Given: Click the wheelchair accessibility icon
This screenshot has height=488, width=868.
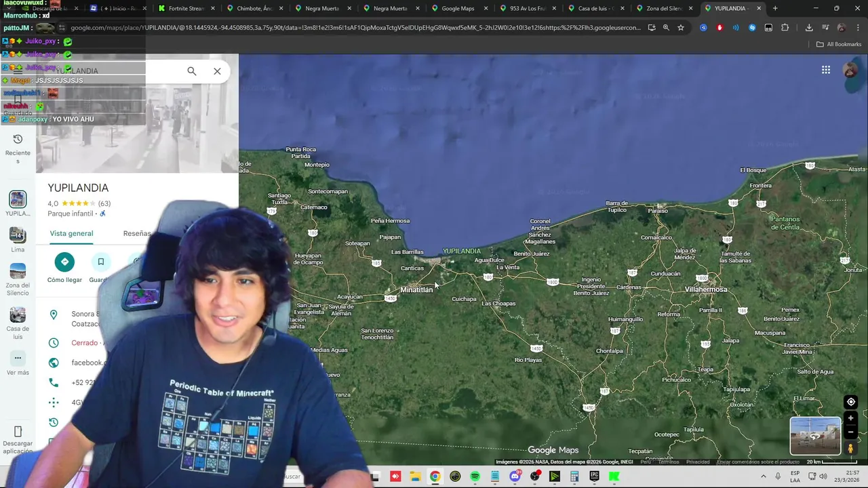Looking at the screenshot, I should point(103,213).
